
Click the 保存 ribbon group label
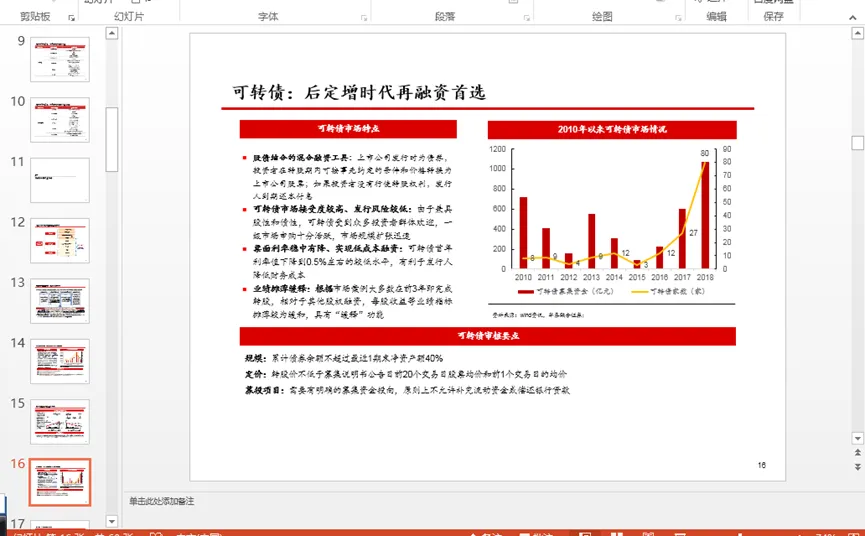coord(773,17)
